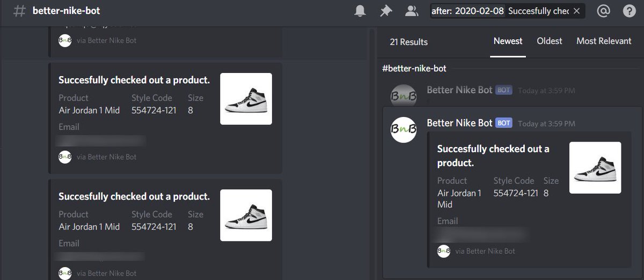Open notification settings bell icon
Screen dimensions: 644x280
point(360,11)
